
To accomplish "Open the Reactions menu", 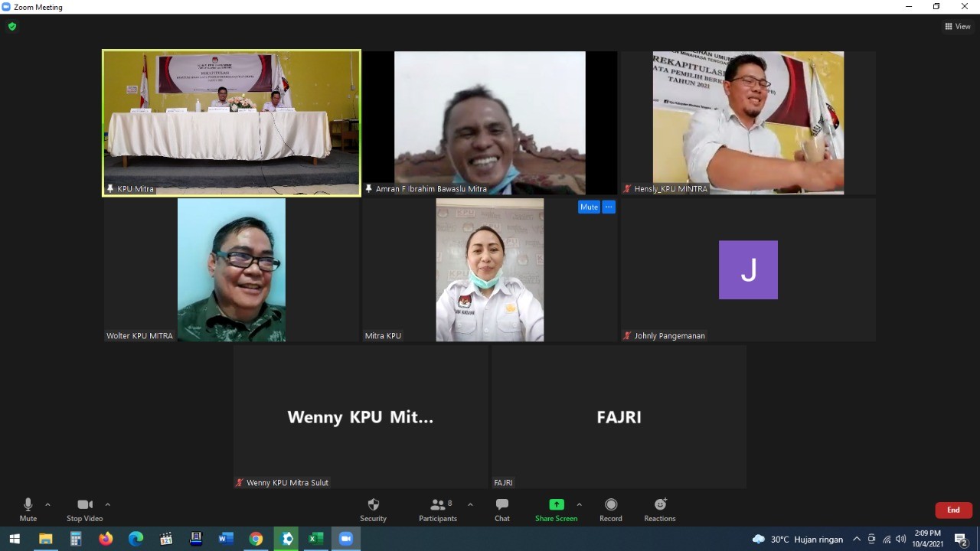I will click(659, 509).
